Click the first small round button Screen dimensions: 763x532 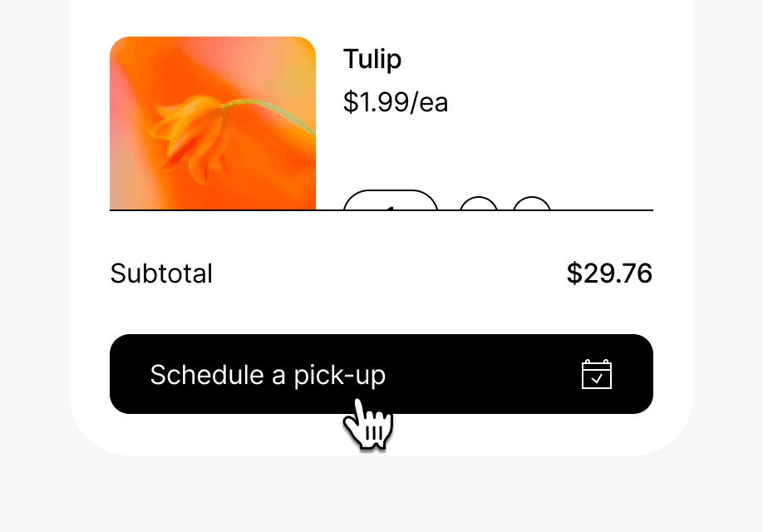[479, 204]
